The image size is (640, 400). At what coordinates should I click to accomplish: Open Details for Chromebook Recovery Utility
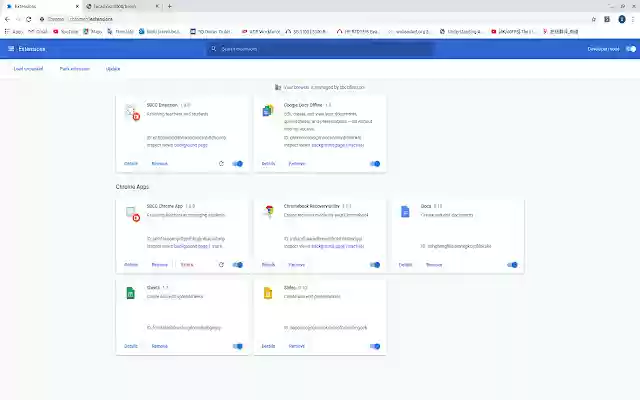pos(268,265)
